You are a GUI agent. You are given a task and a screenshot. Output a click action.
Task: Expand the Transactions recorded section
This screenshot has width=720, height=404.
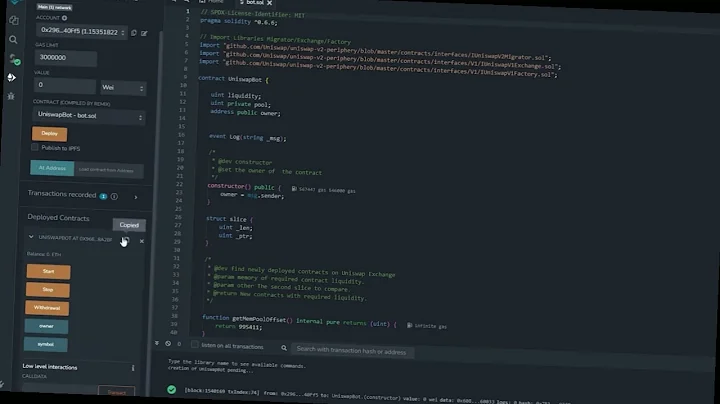(x=135, y=197)
